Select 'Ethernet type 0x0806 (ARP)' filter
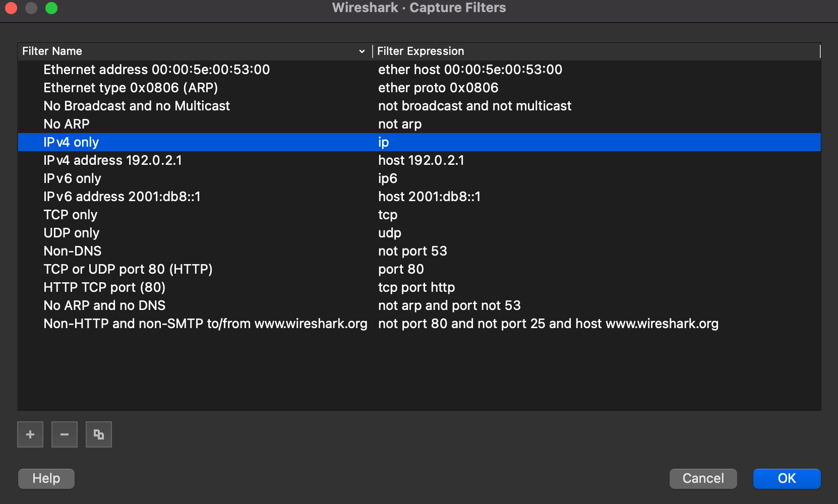The image size is (838, 504). [131, 88]
